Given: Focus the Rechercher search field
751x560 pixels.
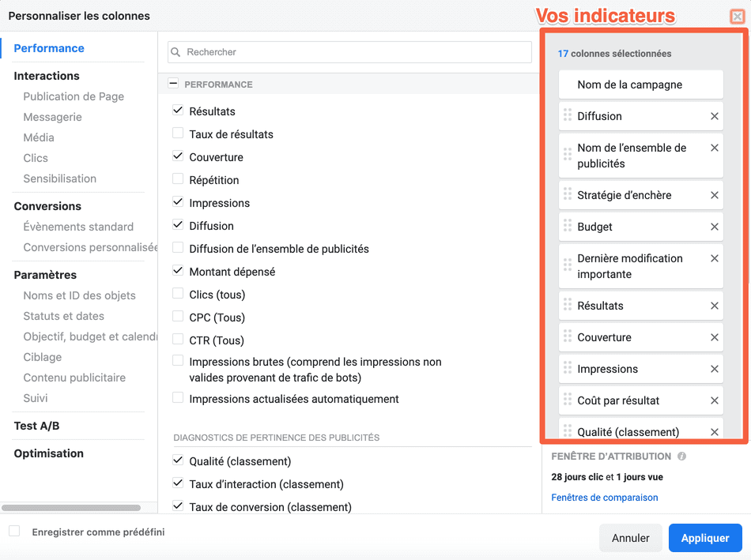Looking at the screenshot, I should pyautogui.click(x=349, y=52).
